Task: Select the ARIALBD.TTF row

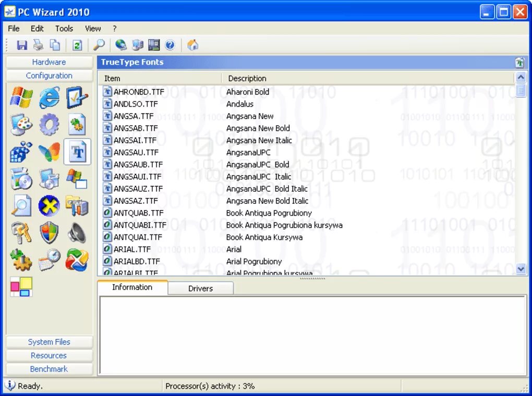Action: click(x=307, y=262)
